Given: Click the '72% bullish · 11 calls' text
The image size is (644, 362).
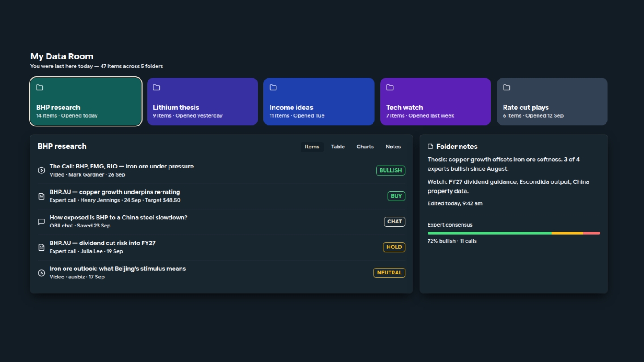Looking at the screenshot, I should pos(452,241).
